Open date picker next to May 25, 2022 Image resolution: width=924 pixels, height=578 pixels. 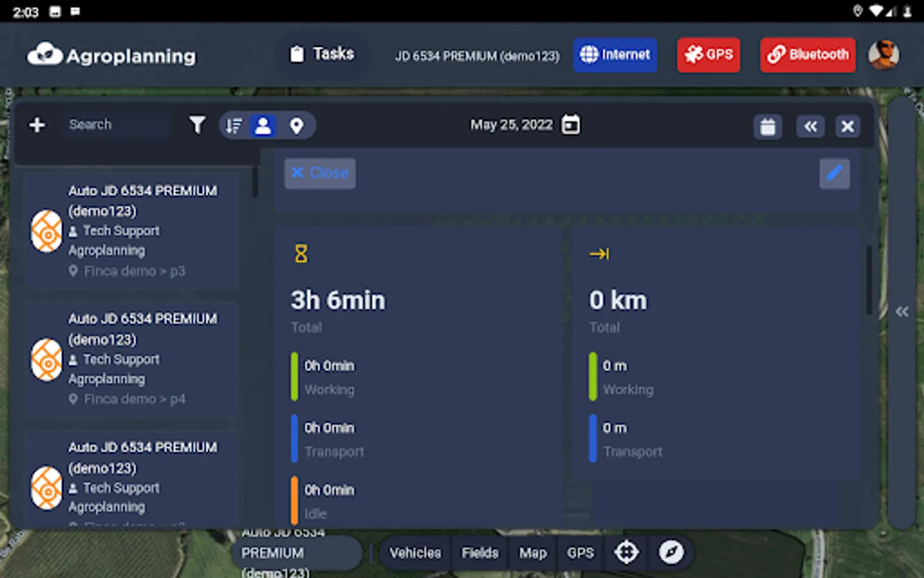click(570, 125)
